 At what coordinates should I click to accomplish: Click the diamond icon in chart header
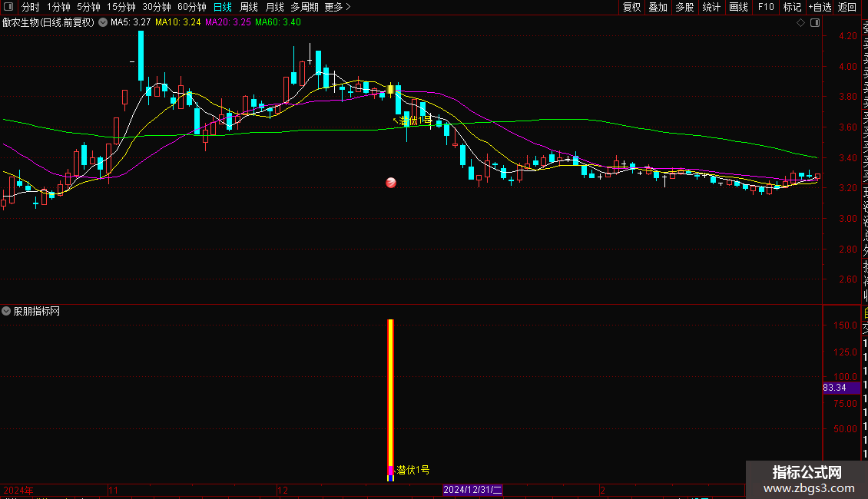click(x=800, y=23)
